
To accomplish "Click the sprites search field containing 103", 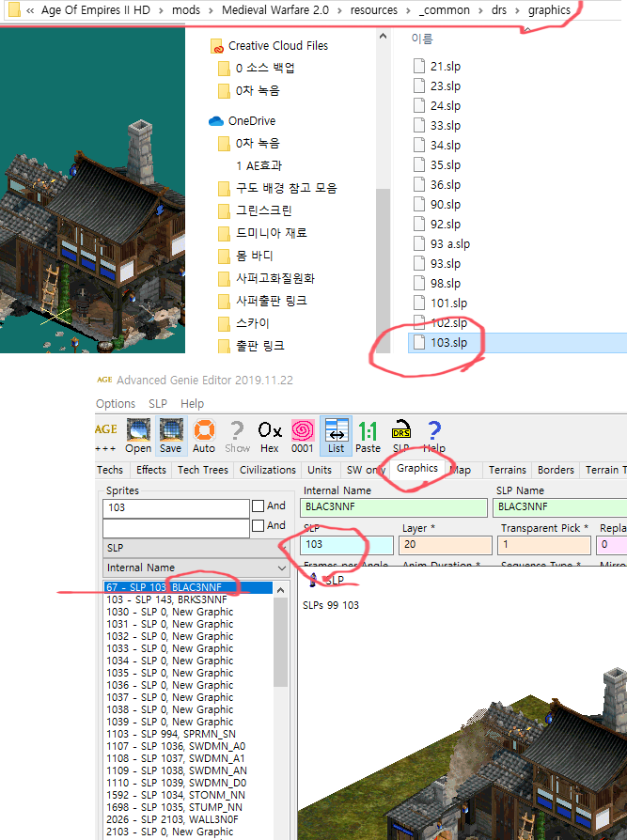I will pyautogui.click(x=176, y=508).
